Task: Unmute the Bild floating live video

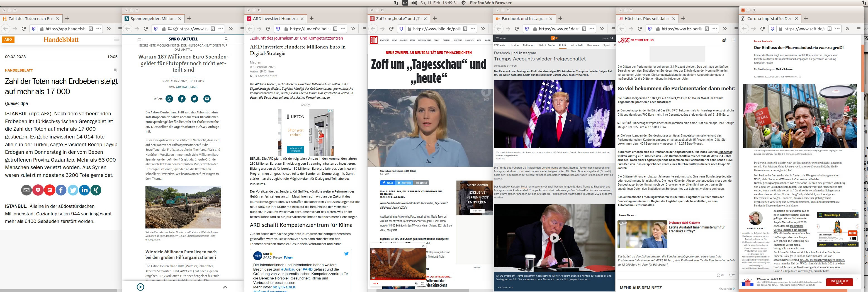Action: coord(416,284)
